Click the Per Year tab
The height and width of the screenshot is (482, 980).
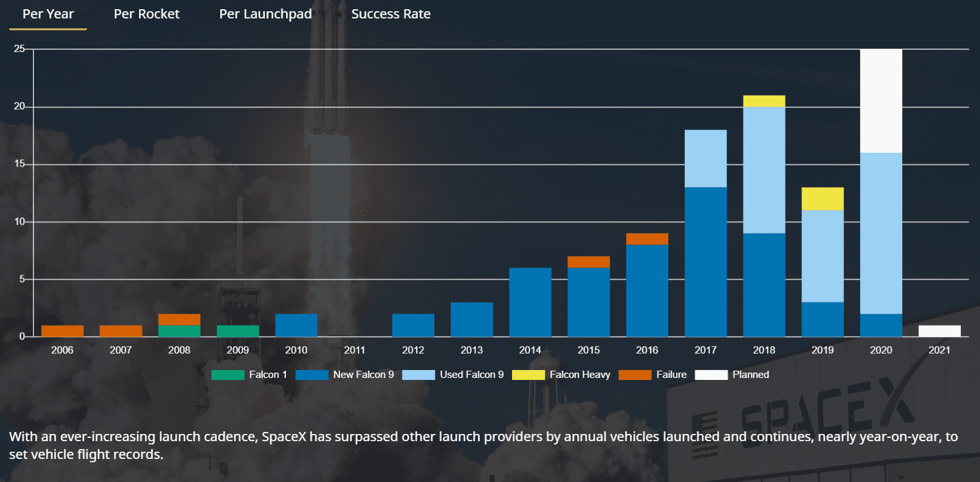pos(48,14)
